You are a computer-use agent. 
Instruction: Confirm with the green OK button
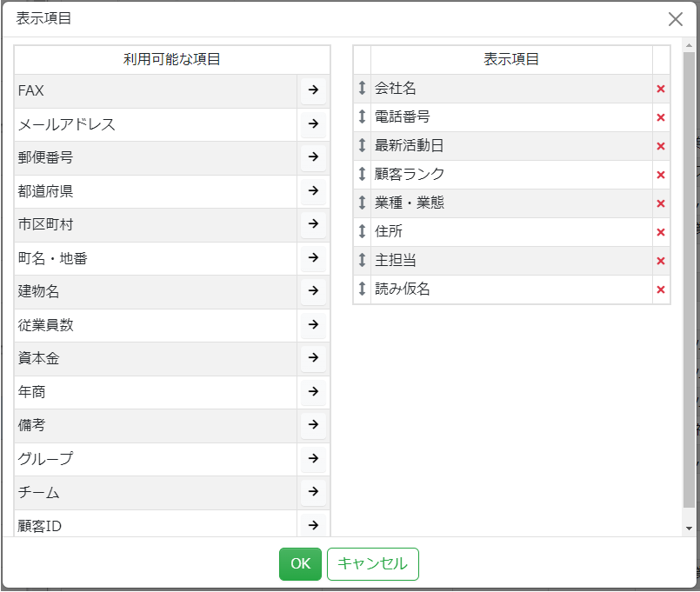300,564
